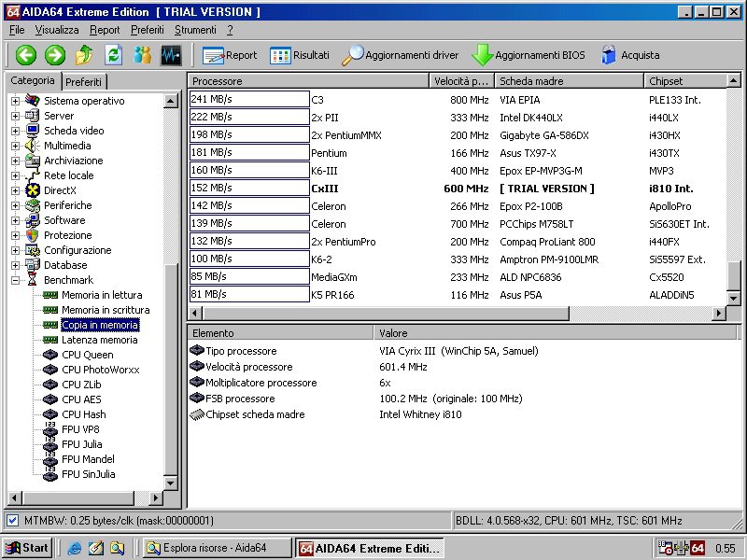Click Aggiornamenti driver search icon
Image resolution: width=747 pixels, height=560 pixels.
pos(353,55)
